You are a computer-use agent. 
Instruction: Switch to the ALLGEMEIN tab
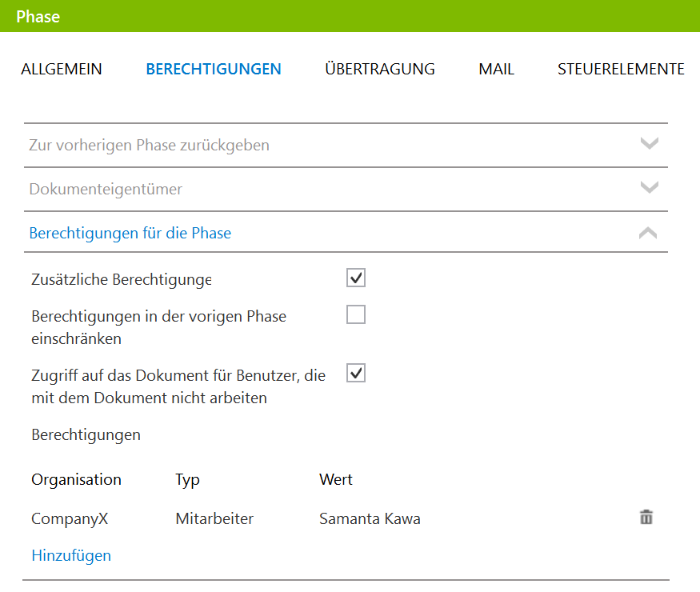click(62, 69)
